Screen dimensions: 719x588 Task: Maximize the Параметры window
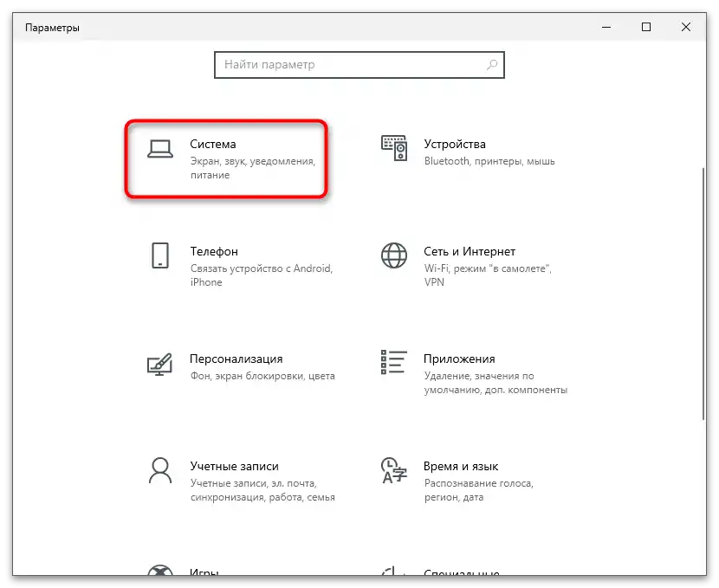pyautogui.click(x=646, y=27)
